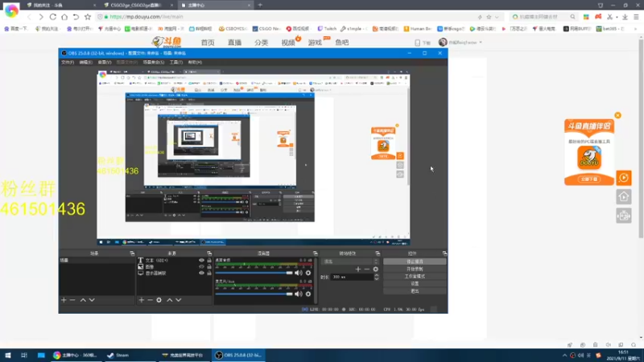The image size is (644, 362).
Task: Open the OBS 编辑(E) menu
Action: (86, 63)
